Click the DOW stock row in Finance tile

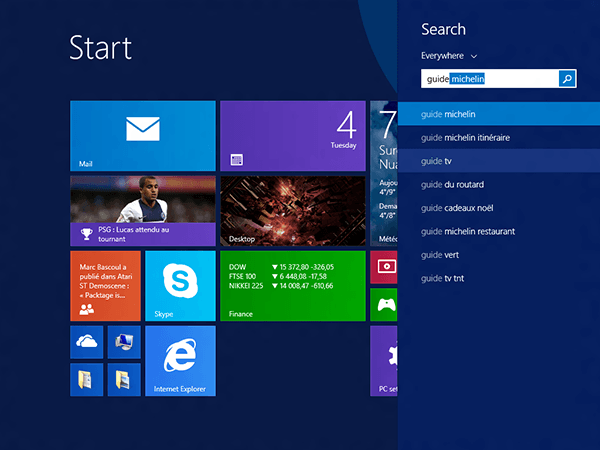point(281,267)
